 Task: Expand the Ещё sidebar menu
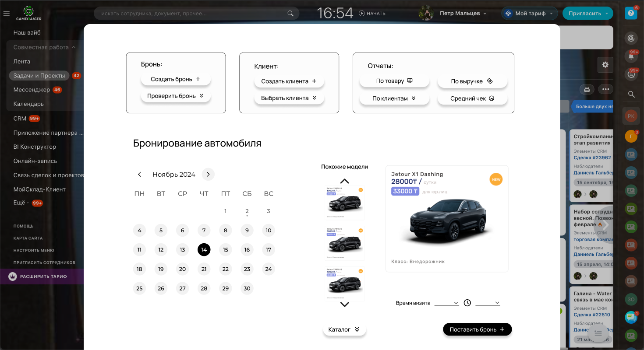click(x=21, y=203)
